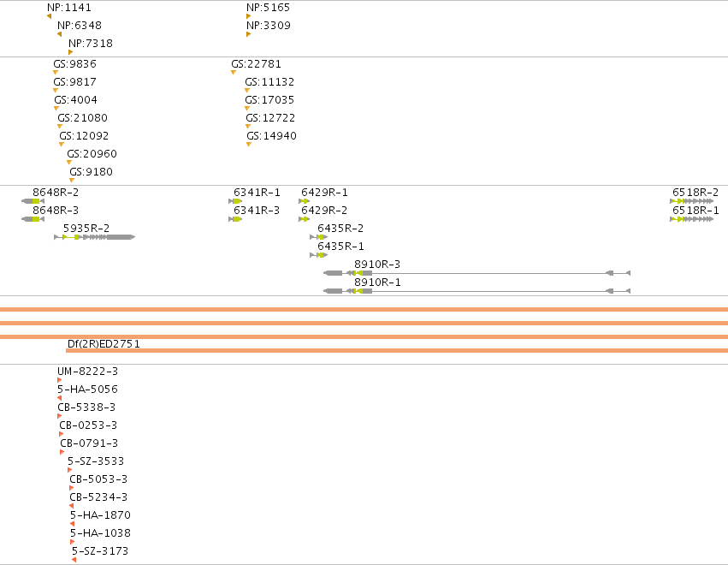Select the 5935R-2 text label

tap(86, 228)
